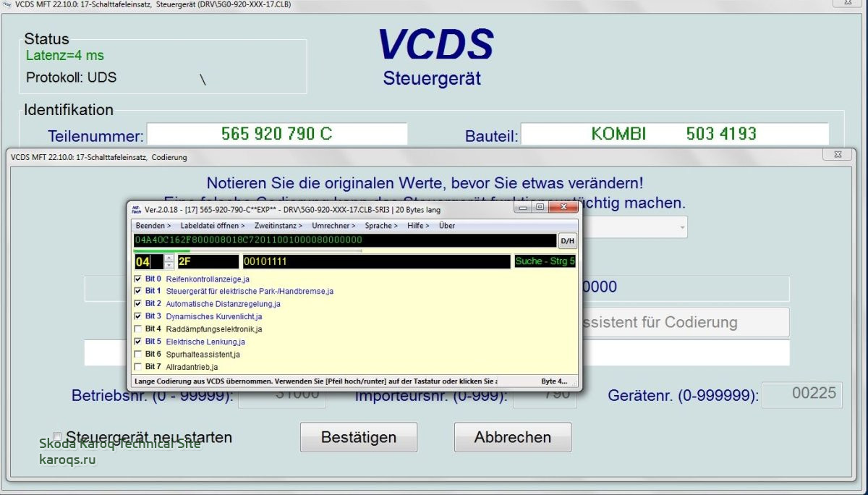Image resolution: width=868 pixels, height=495 pixels.
Task: Uncheck Bit 0 Reifenkontrollanzeige
Action: click(x=138, y=279)
